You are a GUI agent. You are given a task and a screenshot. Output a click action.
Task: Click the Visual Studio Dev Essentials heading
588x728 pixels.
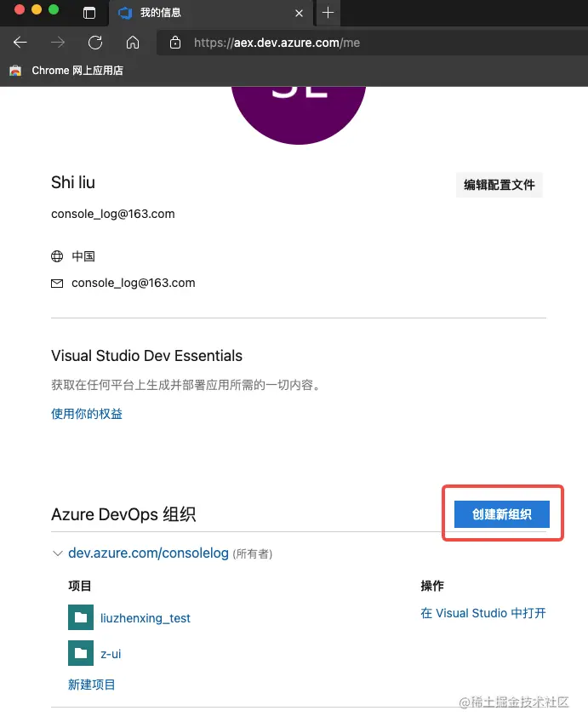146,356
